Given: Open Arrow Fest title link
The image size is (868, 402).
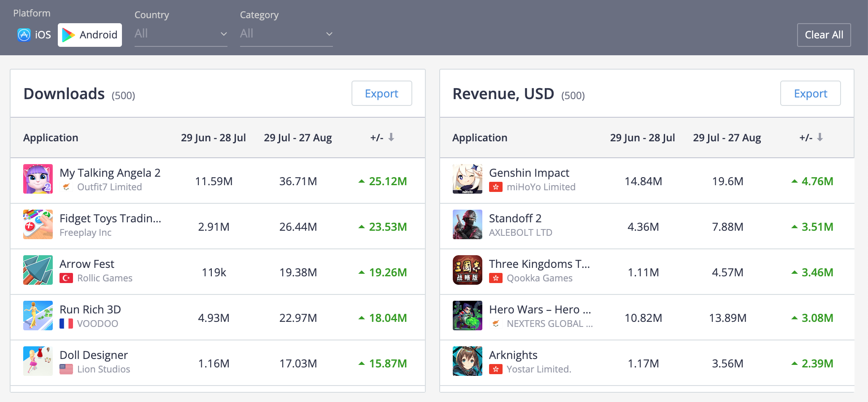Looking at the screenshot, I should 87,264.
